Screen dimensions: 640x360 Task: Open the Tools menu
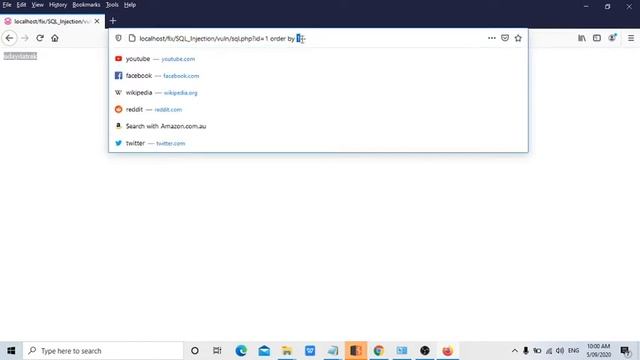click(112, 5)
